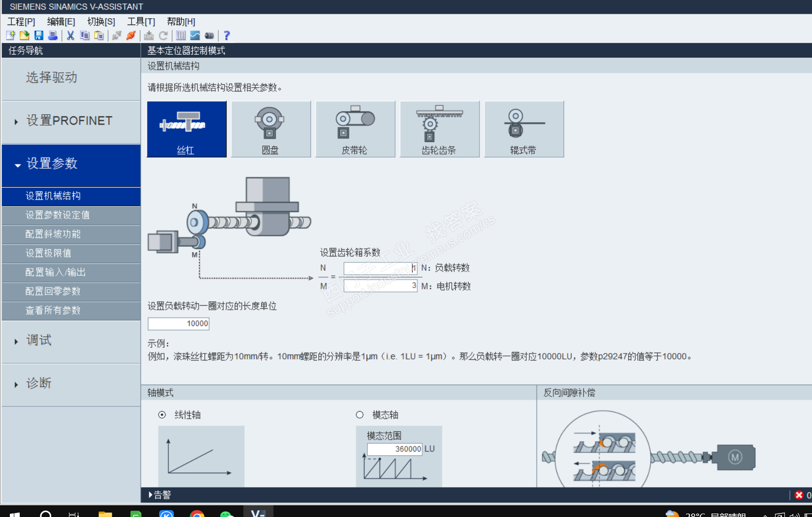
Task: Click the 反向间隙补偿 section header
Action: point(569,393)
